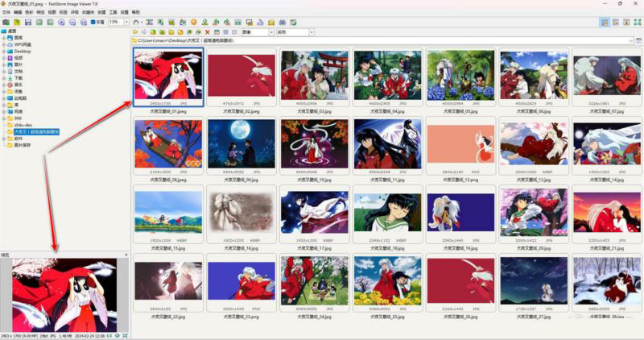Click the up-one-folder icon
Screen dimensions: 644x340
(x=153, y=32)
